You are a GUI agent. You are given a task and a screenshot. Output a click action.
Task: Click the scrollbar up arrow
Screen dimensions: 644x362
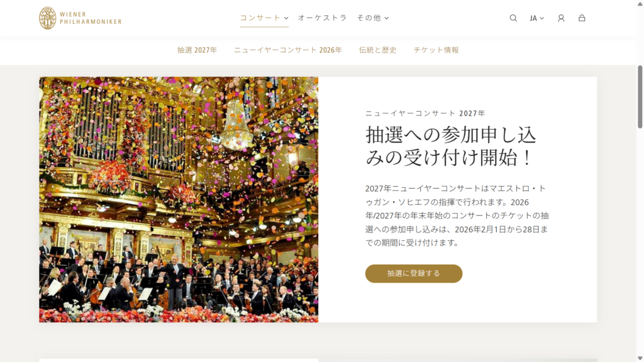640,4
